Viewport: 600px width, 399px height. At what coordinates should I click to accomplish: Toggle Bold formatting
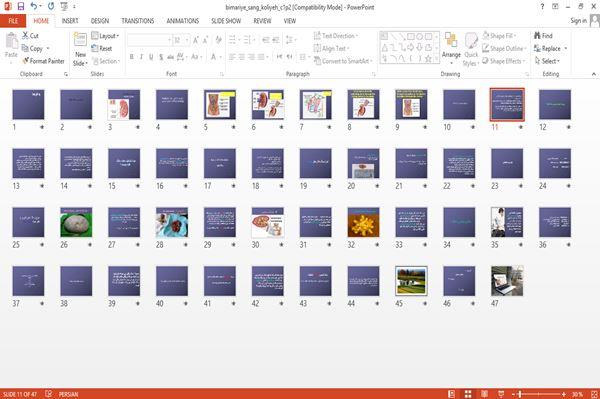coord(131,57)
